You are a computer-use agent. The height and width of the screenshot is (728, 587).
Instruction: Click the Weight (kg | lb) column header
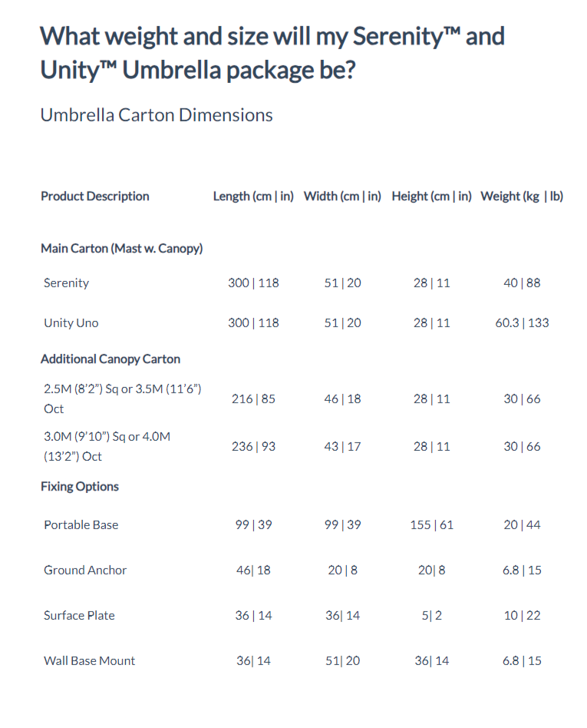tap(522, 197)
